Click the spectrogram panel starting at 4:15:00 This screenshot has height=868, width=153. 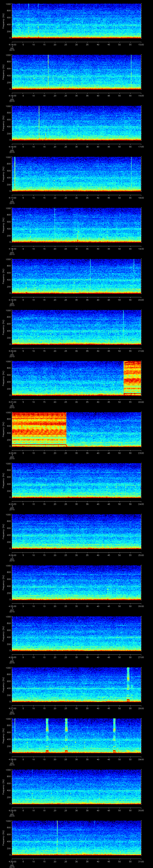(x=76, y=72)
